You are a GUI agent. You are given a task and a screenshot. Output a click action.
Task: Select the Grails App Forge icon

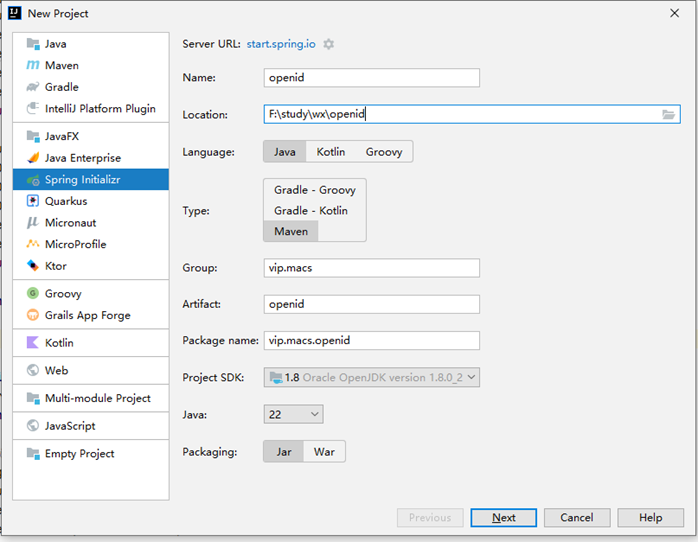point(32,315)
